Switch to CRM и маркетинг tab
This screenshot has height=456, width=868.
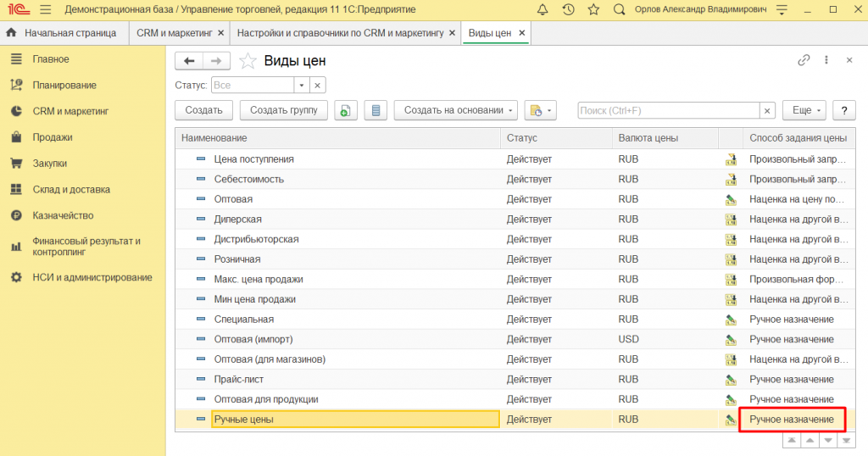click(x=173, y=33)
